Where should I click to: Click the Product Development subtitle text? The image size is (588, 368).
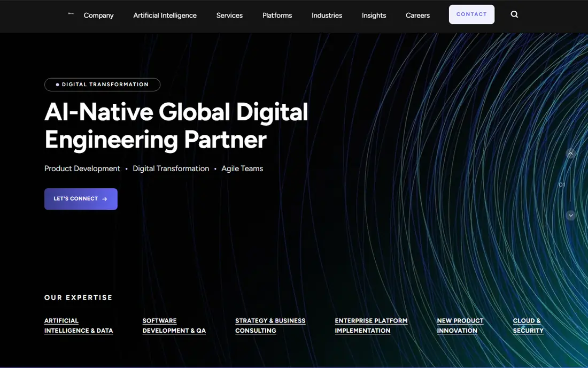[x=82, y=169]
